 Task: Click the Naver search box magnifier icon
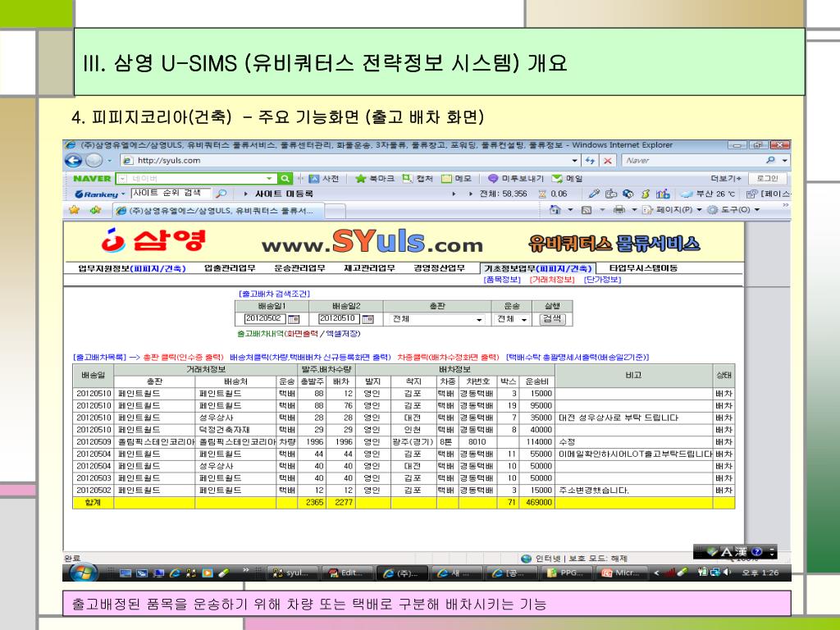pos(770,160)
